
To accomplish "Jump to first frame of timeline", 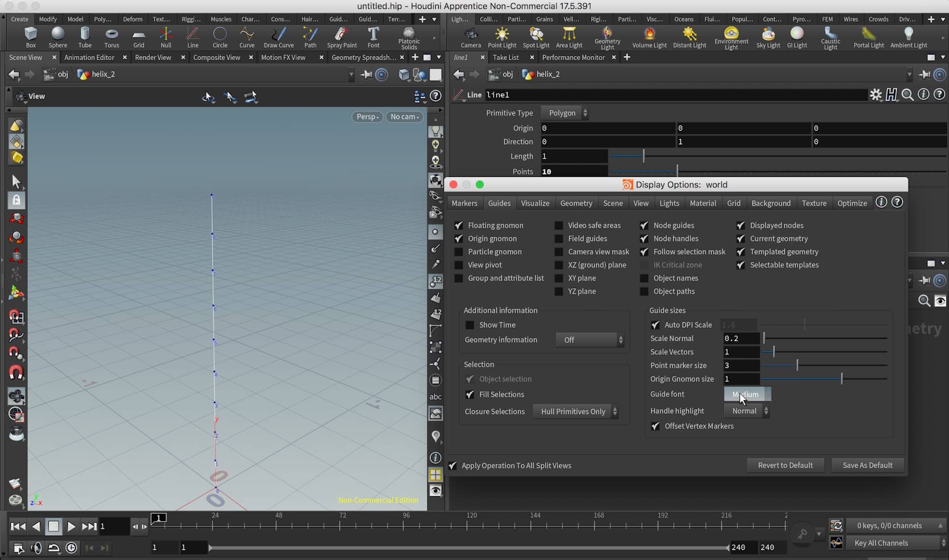I will coord(18,526).
